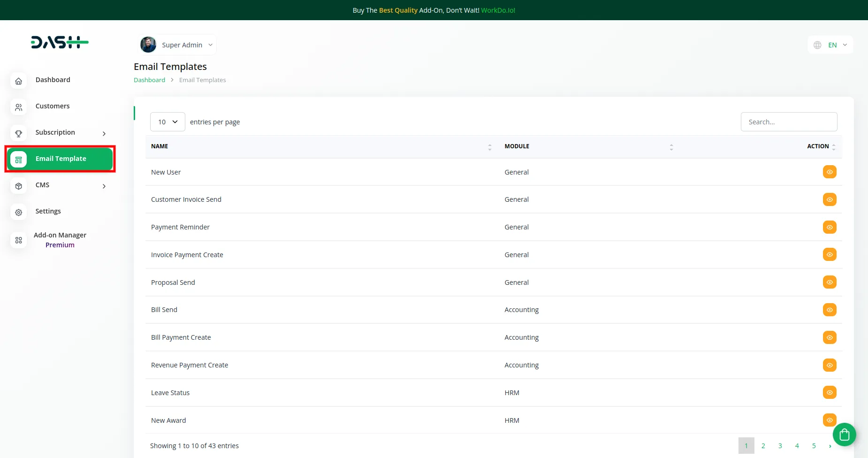Select Email Template in the sidebar
This screenshot has height=458, width=868.
pos(60,159)
